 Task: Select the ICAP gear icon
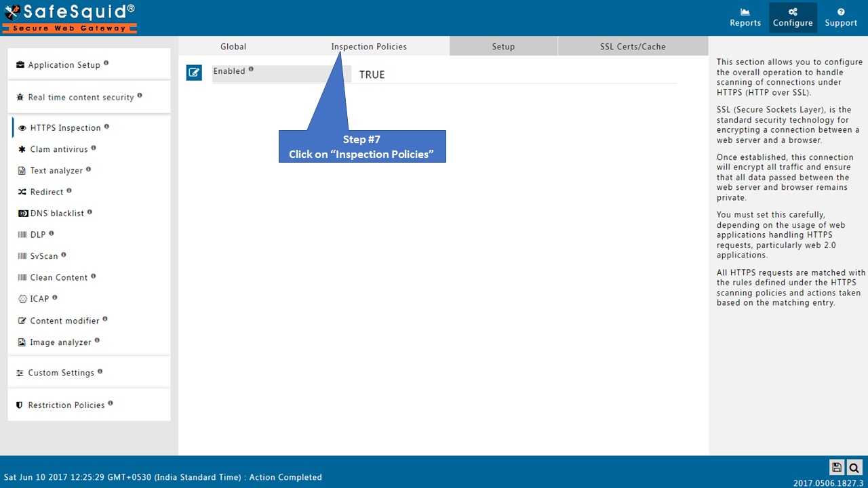[21, 298]
